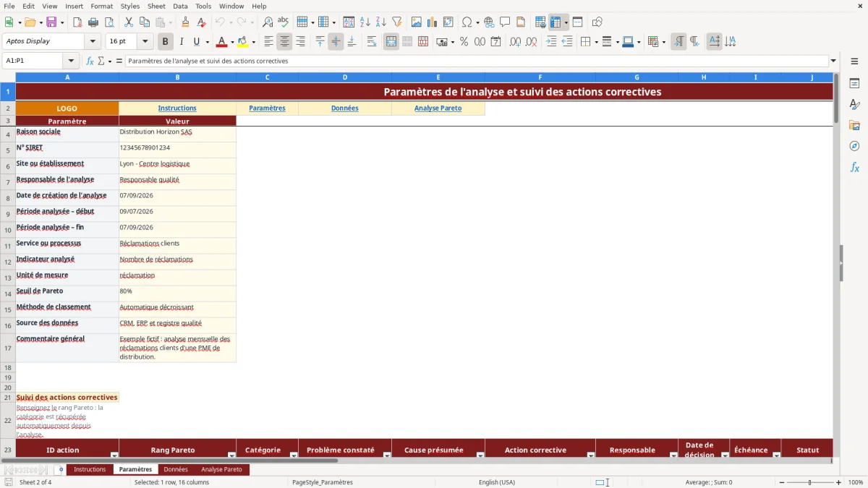Open the Catégorie column filter dropdown

click(293, 455)
